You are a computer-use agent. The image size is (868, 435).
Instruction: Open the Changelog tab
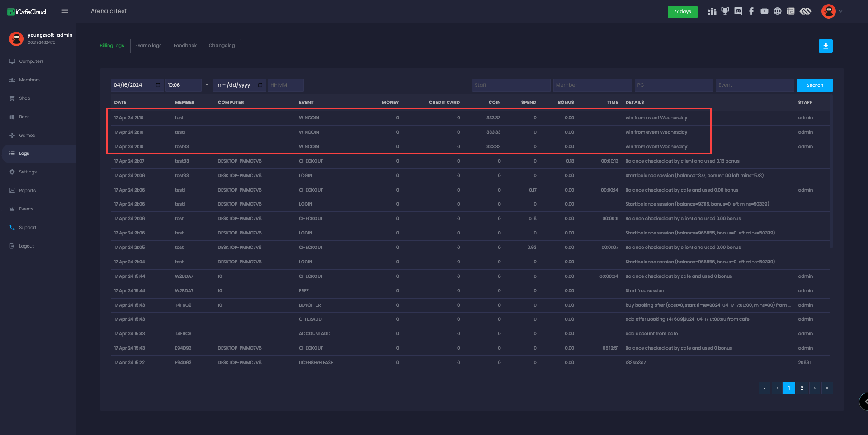point(222,46)
